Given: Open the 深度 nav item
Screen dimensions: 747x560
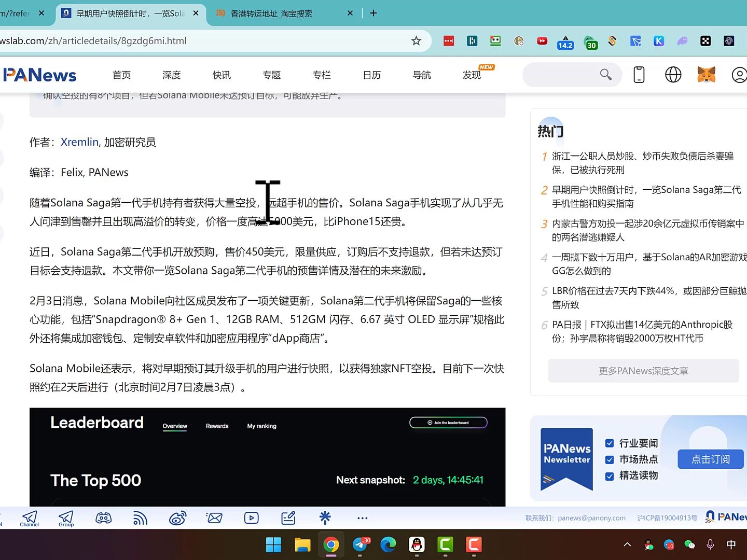Looking at the screenshot, I should 172,75.
